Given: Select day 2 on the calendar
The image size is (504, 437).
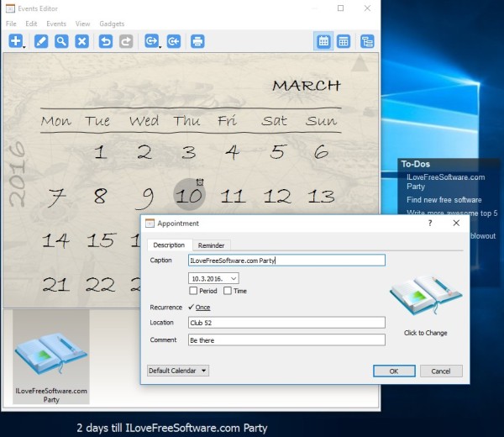Looking at the screenshot, I should point(144,151).
